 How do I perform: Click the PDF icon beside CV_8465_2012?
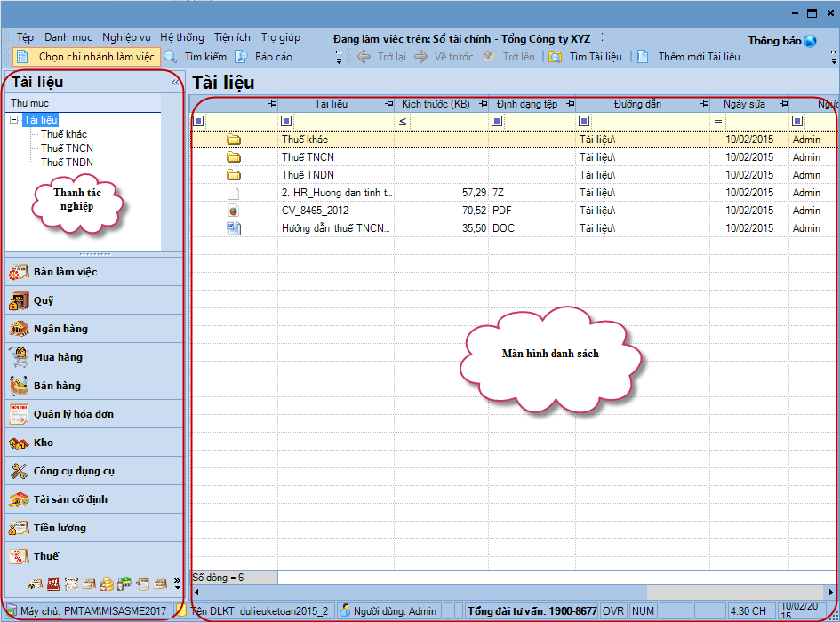tap(234, 211)
